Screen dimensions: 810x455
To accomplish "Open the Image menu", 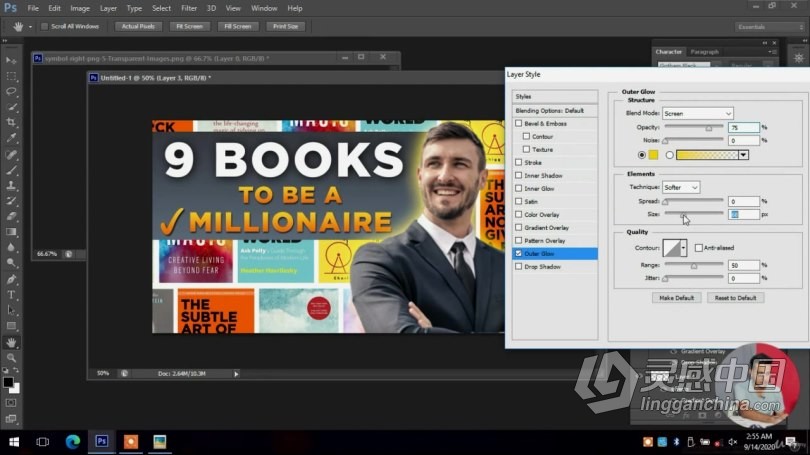I will (80, 8).
